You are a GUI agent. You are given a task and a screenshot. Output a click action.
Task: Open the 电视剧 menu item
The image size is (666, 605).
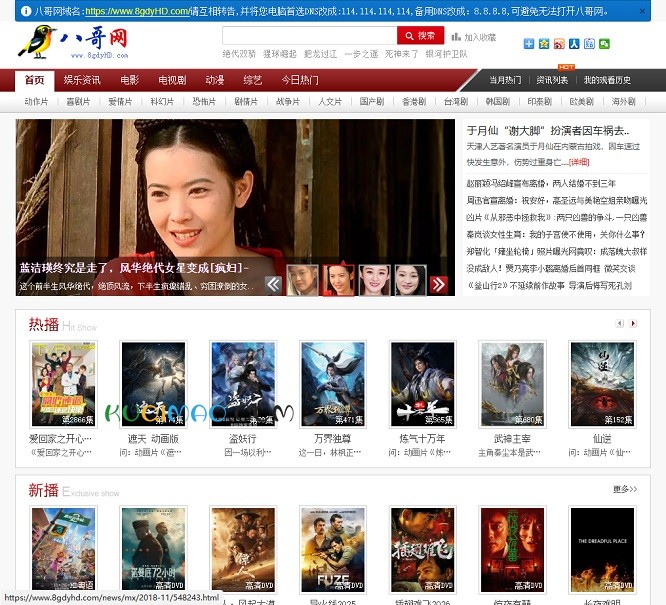tap(172, 80)
